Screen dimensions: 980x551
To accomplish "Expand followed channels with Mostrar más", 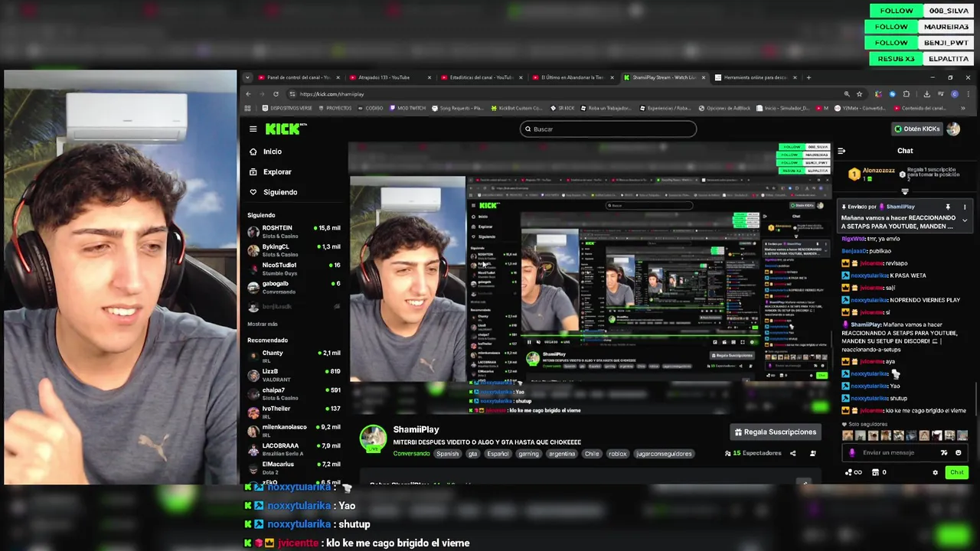I will coord(263,324).
